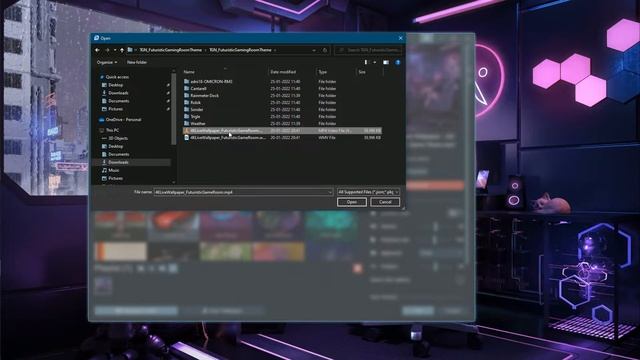Click the search box in Open dialog
The image size is (640, 360).
point(369,50)
